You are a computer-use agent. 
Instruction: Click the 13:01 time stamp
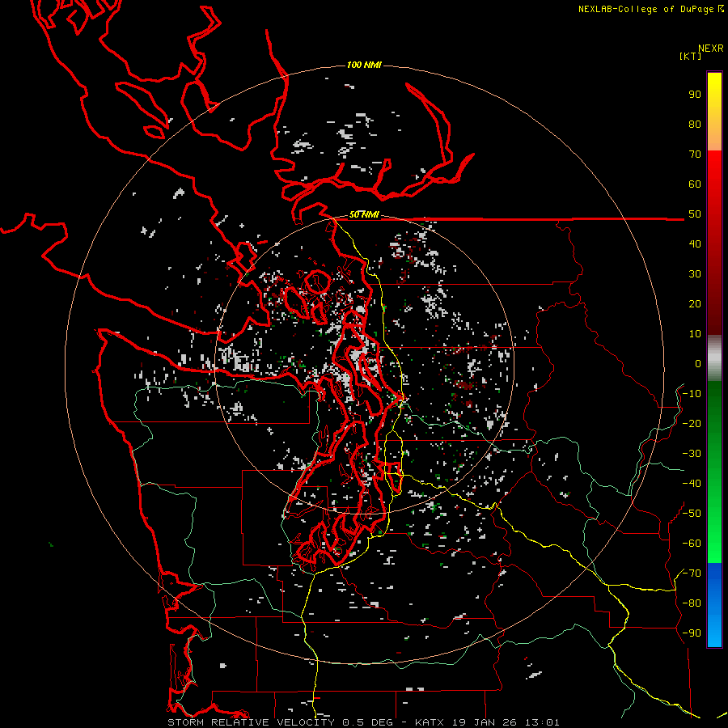pyautogui.click(x=542, y=722)
